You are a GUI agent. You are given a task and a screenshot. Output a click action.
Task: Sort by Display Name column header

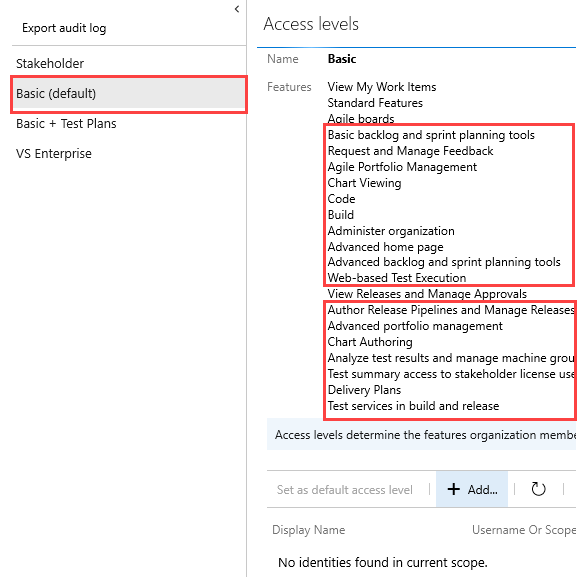[309, 530]
